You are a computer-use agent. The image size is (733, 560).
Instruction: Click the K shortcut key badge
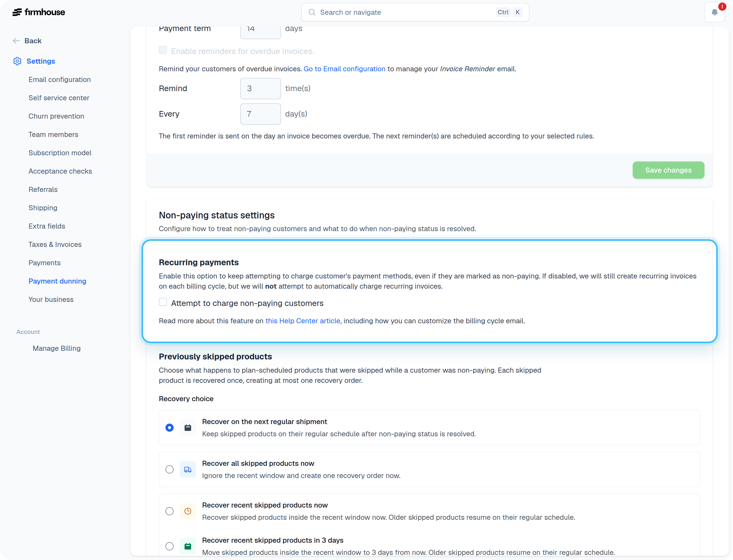coord(517,12)
